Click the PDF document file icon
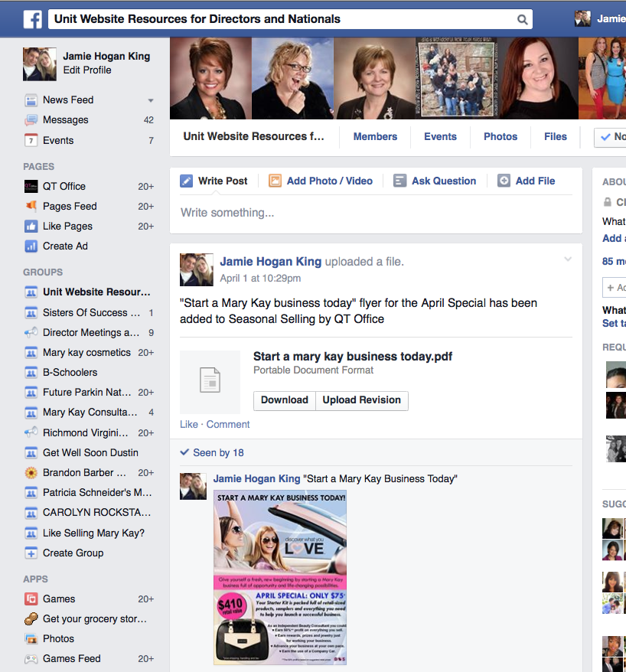This screenshot has height=672, width=626. pyautogui.click(x=210, y=380)
